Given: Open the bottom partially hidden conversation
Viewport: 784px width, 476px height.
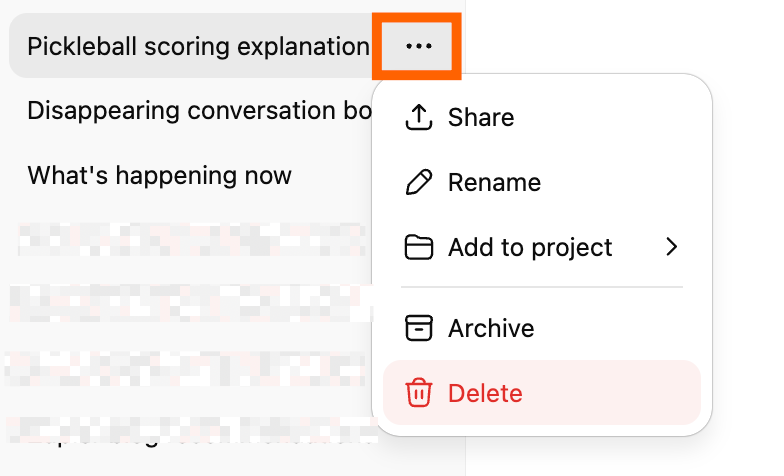Looking at the screenshot, I should [x=190, y=430].
